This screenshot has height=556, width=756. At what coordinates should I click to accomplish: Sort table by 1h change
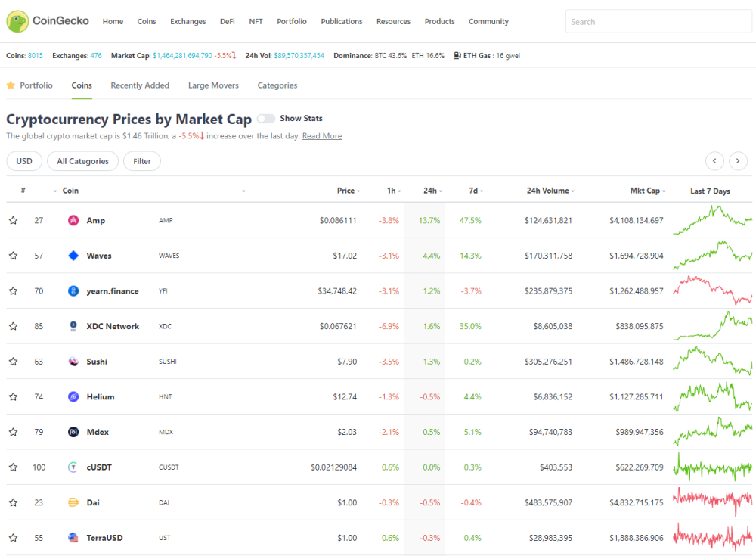[x=393, y=191]
